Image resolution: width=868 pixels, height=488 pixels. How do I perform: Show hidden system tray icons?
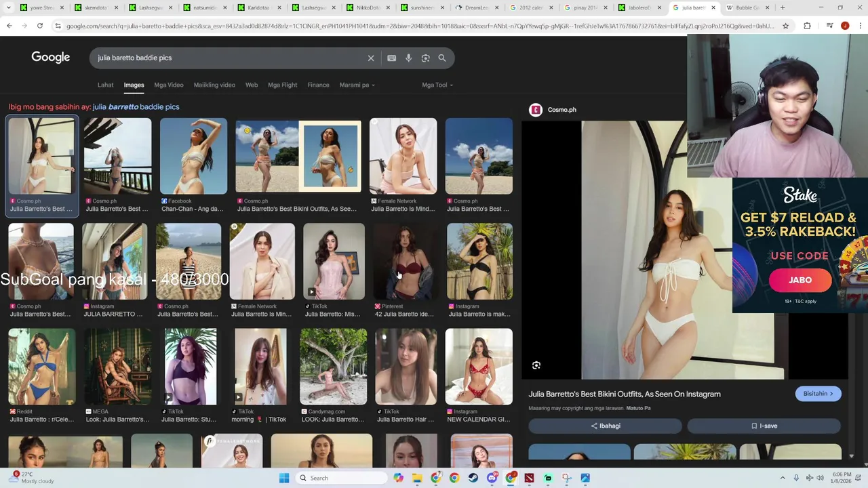coord(783,478)
